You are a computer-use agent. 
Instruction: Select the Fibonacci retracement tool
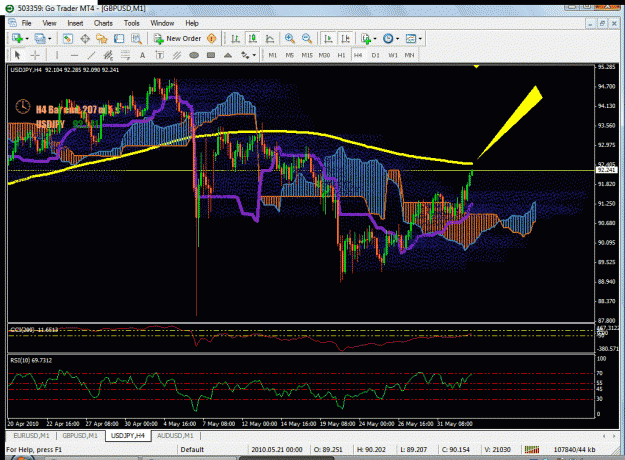click(x=125, y=55)
